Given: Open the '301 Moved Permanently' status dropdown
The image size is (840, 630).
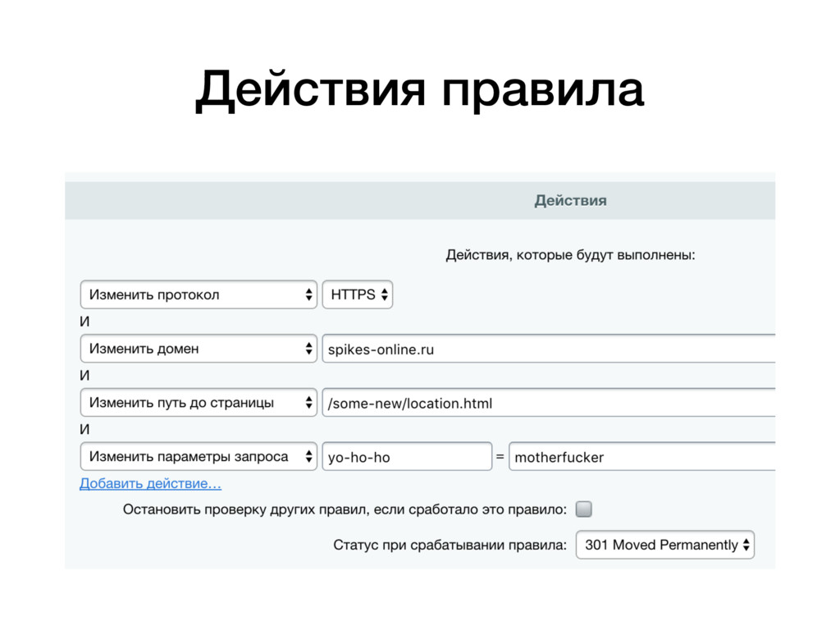Looking at the screenshot, I should 664,545.
